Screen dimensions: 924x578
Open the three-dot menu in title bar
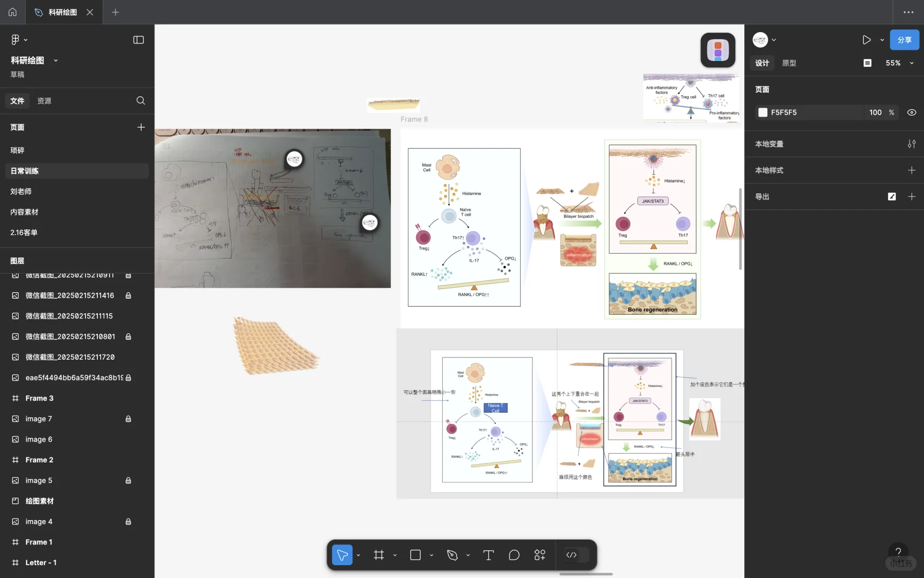(x=908, y=12)
